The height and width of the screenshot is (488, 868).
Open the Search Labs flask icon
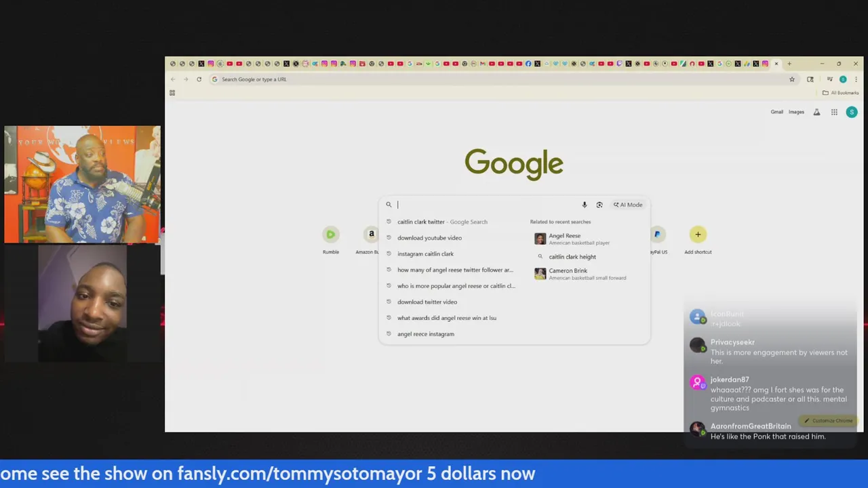tap(816, 112)
